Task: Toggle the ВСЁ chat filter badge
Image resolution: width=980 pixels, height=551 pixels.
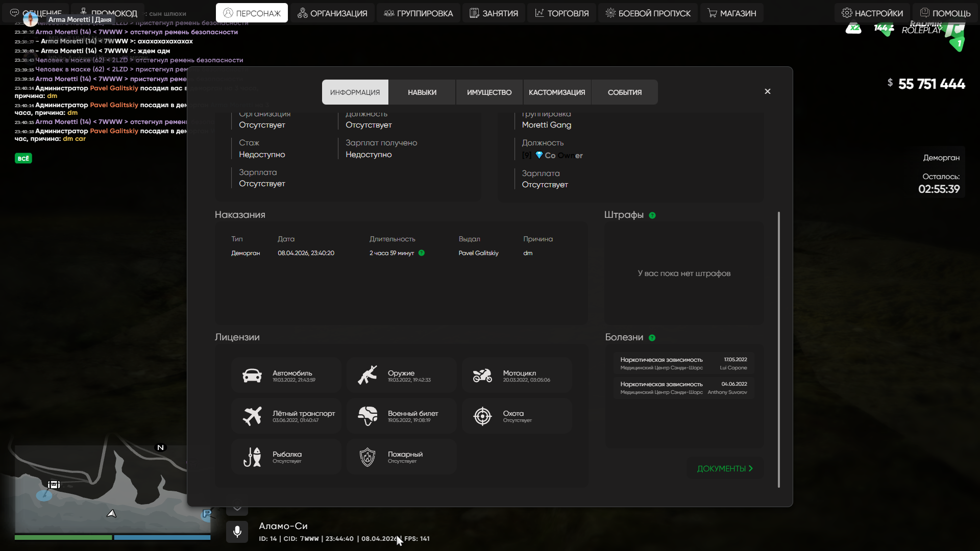Action: 23,159
